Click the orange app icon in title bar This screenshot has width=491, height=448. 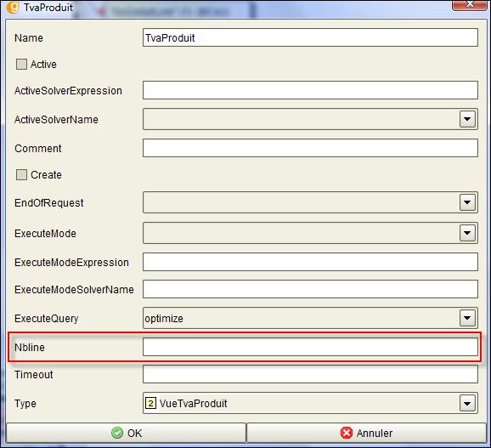13,7
